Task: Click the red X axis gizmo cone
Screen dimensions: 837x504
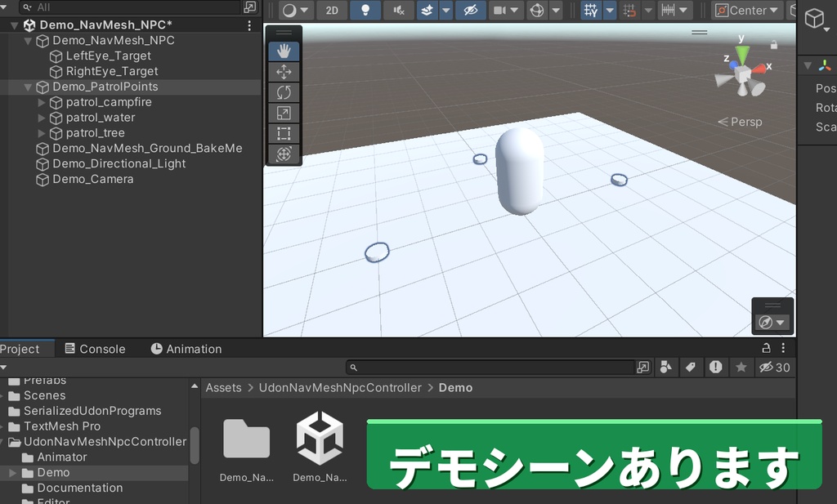Action: (758, 69)
